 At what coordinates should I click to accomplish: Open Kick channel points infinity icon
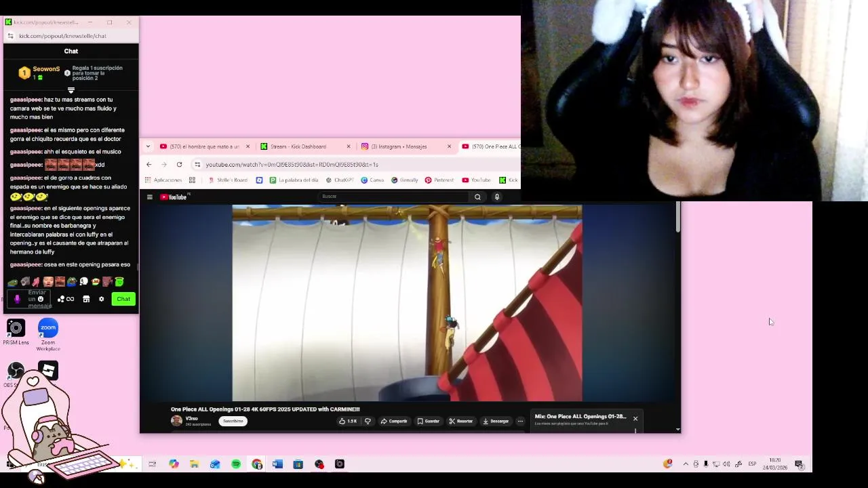point(66,299)
